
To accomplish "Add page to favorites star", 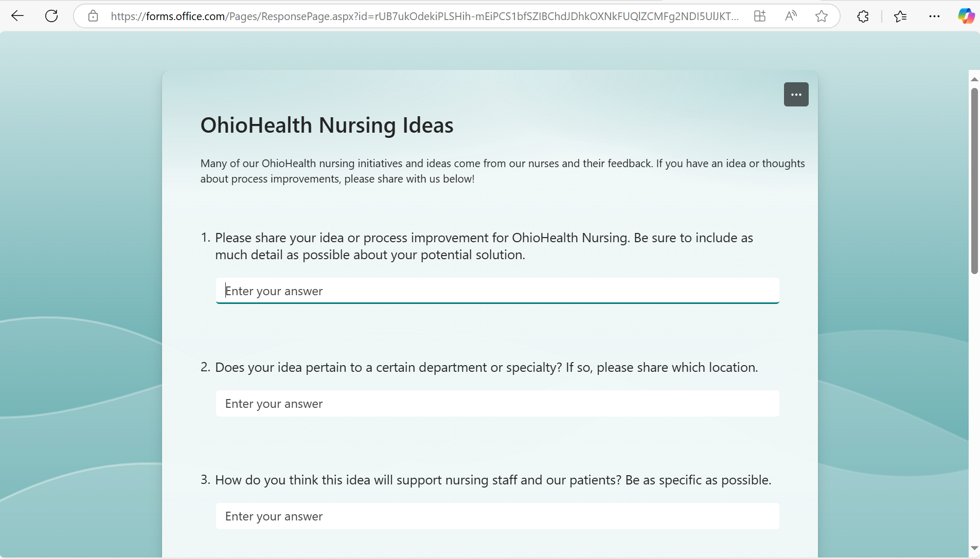I will [822, 16].
